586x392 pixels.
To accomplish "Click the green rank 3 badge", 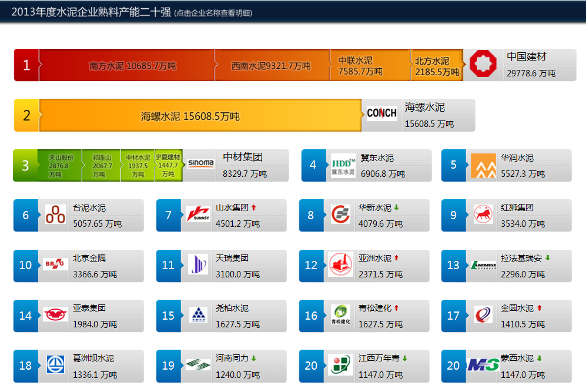I will pos(25,166).
